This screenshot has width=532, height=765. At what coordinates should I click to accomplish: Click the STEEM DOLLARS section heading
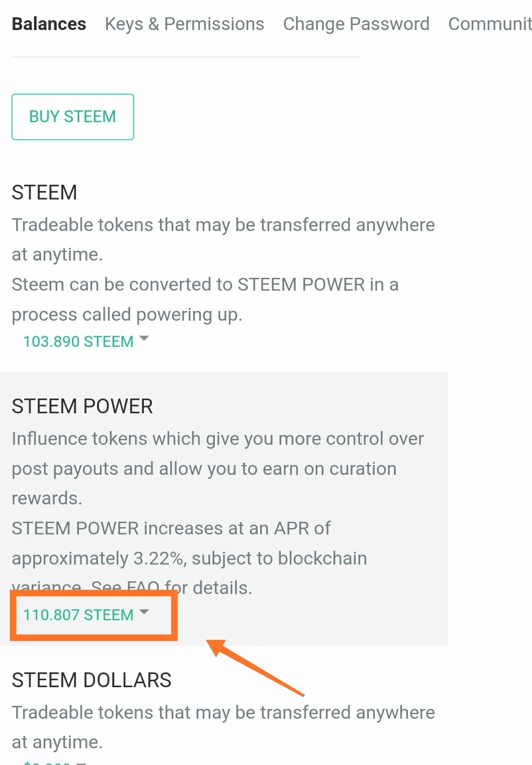(x=92, y=680)
